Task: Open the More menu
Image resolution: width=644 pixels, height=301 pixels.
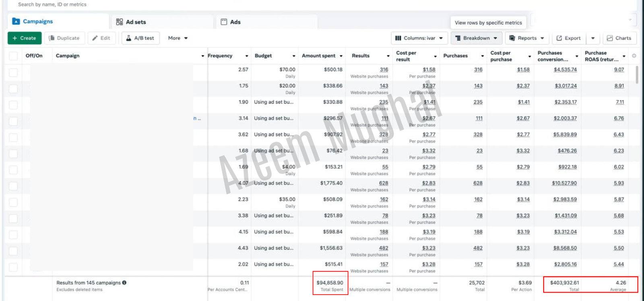Action: (x=178, y=38)
